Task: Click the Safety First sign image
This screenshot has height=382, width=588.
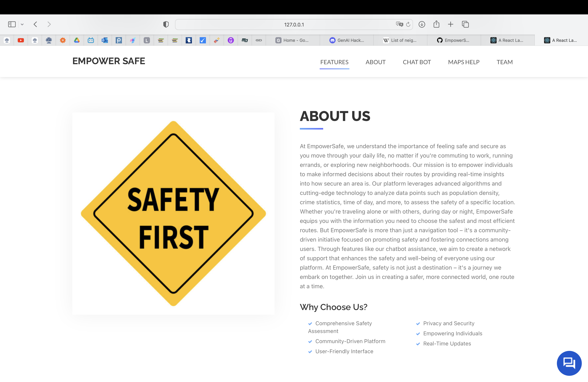Action: tap(173, 214)
